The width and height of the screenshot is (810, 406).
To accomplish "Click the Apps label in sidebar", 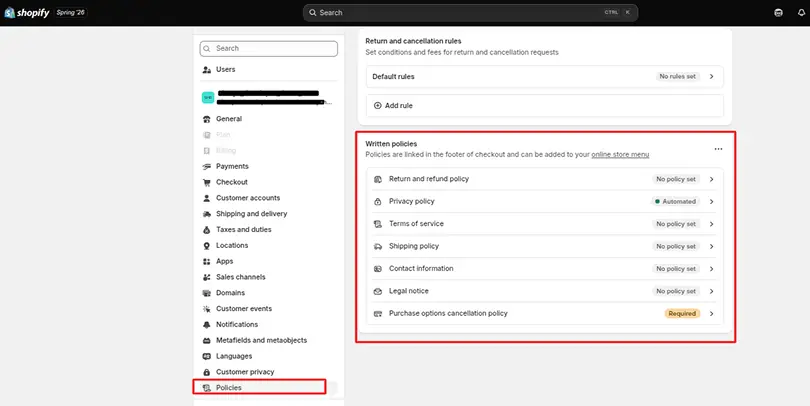I will (225, 261).
